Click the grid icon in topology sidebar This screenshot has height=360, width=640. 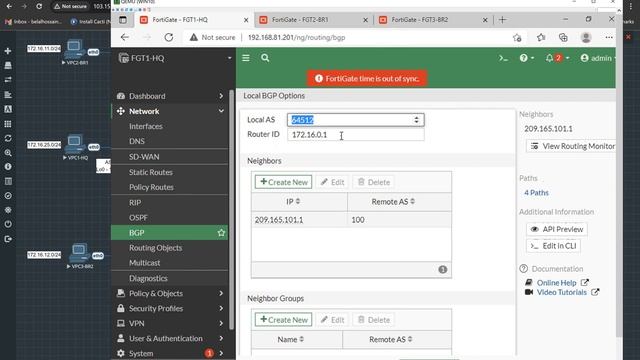[x=8, y=124]
